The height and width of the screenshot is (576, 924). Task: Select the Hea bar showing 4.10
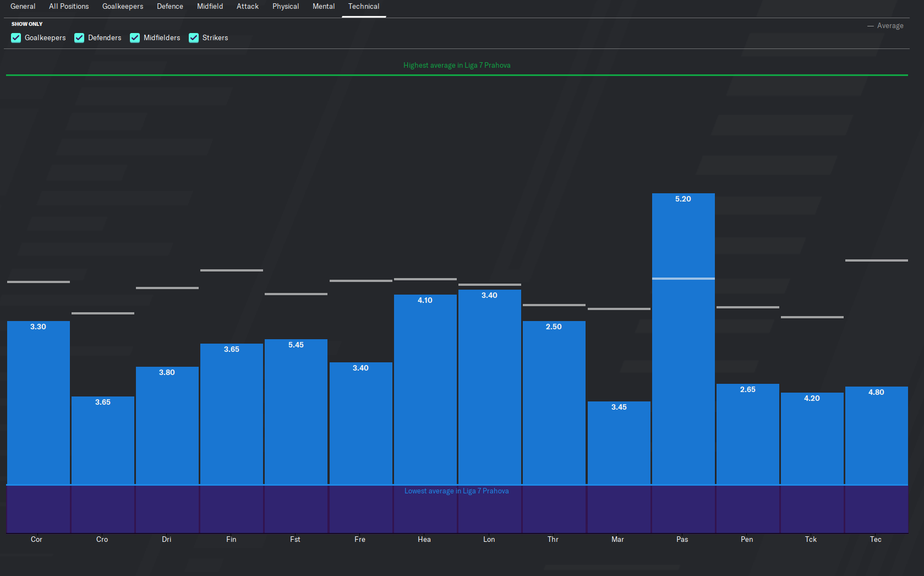point(425,389)
